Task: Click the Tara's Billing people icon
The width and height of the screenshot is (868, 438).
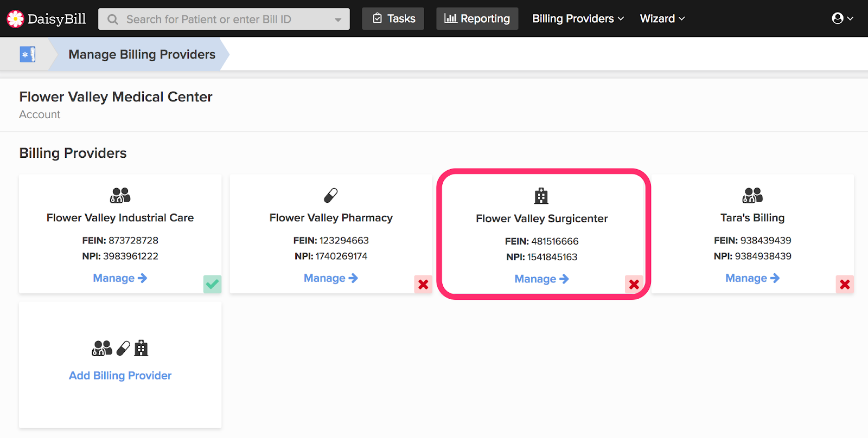Action: tap(752, 195)
